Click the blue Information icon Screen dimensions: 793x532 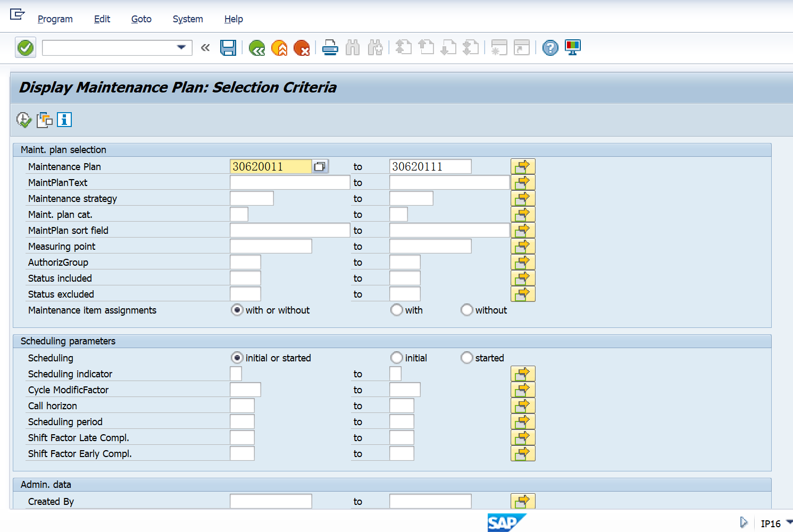click(x=64, y=120)
